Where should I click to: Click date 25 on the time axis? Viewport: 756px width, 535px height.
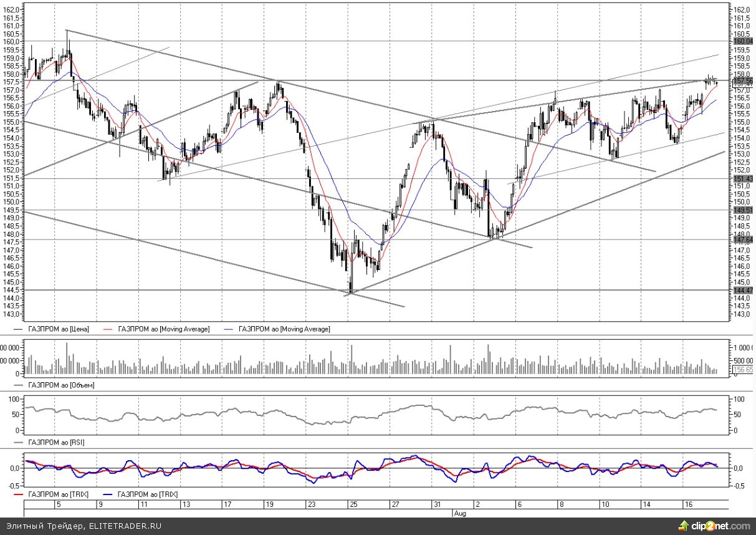[x=353, y=504]
